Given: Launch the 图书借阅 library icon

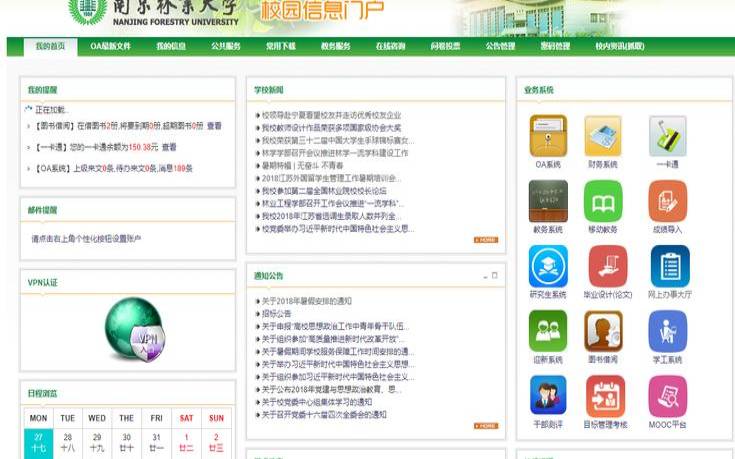Looking at the screenshot, I should click(x=603, y=331).
